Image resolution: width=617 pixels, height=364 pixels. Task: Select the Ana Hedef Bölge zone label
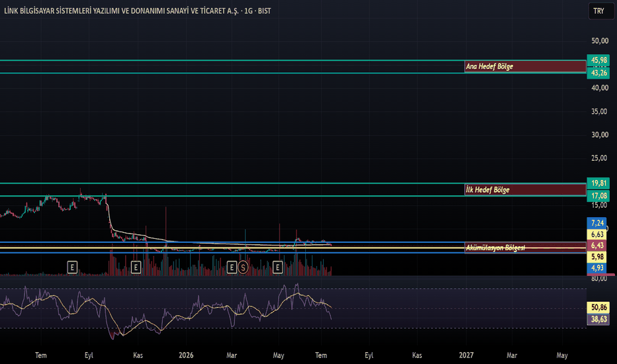point(489,66)
